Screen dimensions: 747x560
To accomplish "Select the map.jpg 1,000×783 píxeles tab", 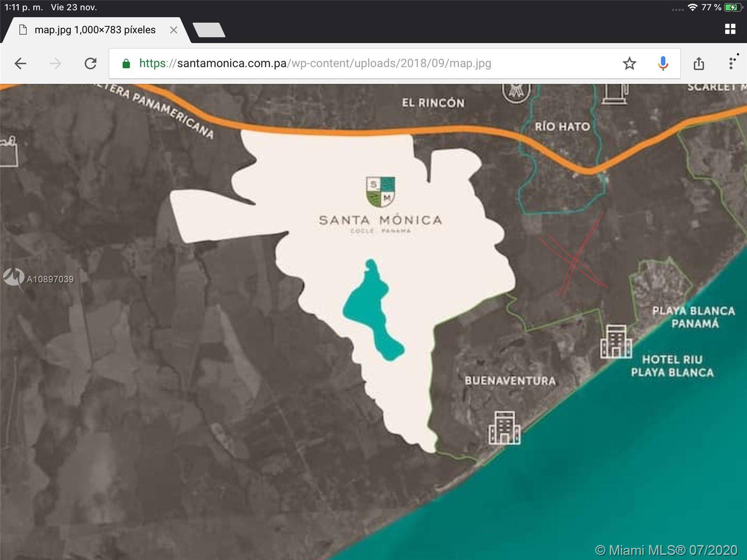I will click(x=96, y=30).
